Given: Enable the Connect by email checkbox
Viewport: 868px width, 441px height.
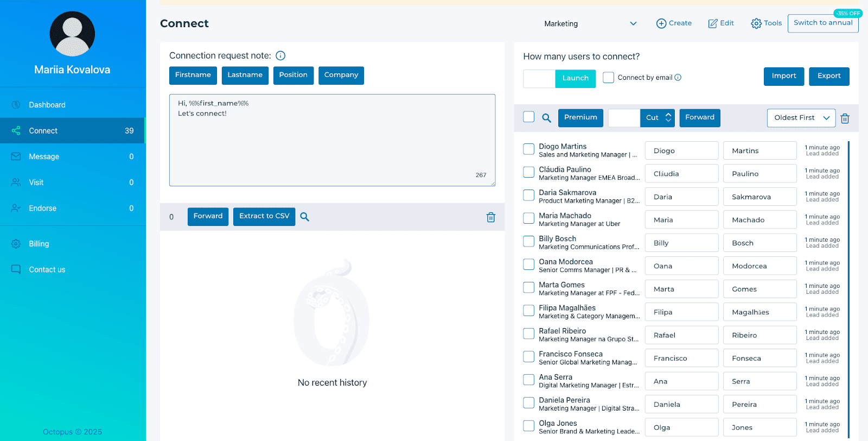Looking at the screenshot, I should [609, 78].
